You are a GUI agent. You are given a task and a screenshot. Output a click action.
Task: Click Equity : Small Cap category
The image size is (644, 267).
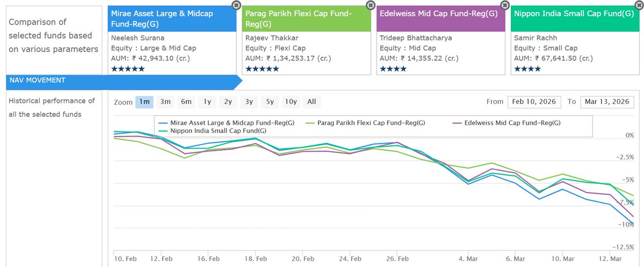(545, 48)
